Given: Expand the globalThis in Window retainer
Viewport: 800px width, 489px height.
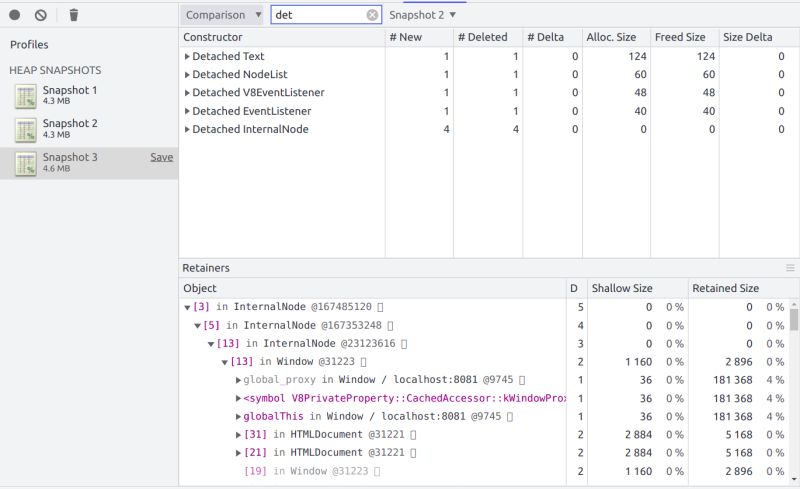Looking at the screenshot, I should coord(238,417).
